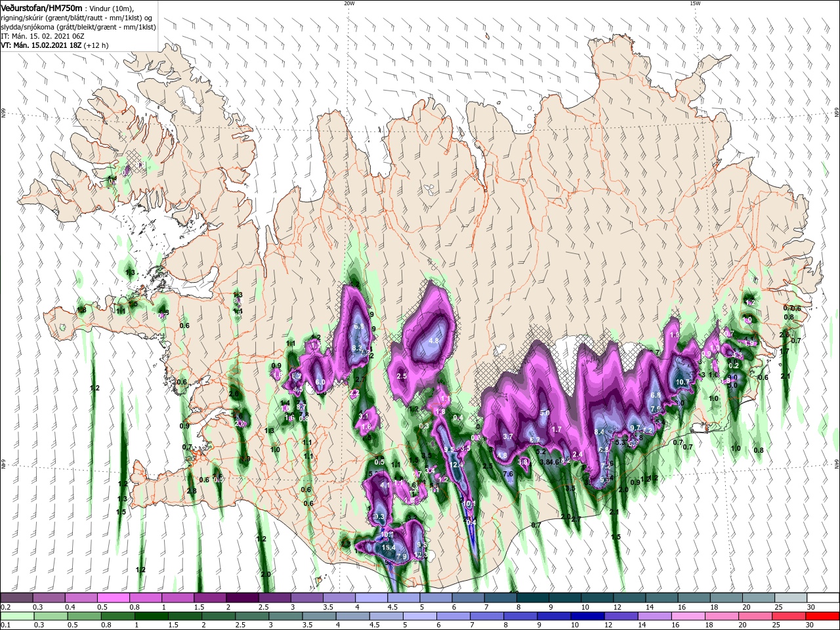Image resolution: width=840 pixels, height=630 pixels.
Task: Select the 'IT: Mán. 15. 02. 2021 06Z' line
Action: click(x=43, y=36)
